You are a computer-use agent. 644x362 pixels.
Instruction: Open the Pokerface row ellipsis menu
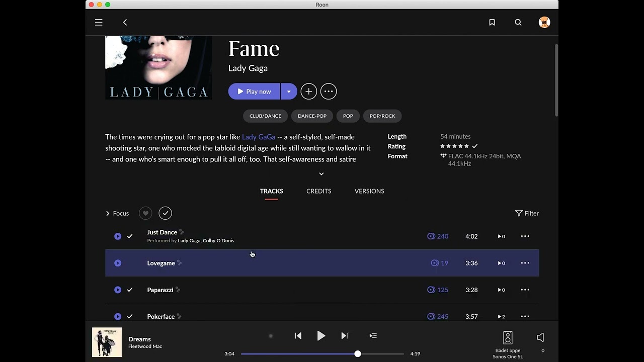(x=525, y=316)
